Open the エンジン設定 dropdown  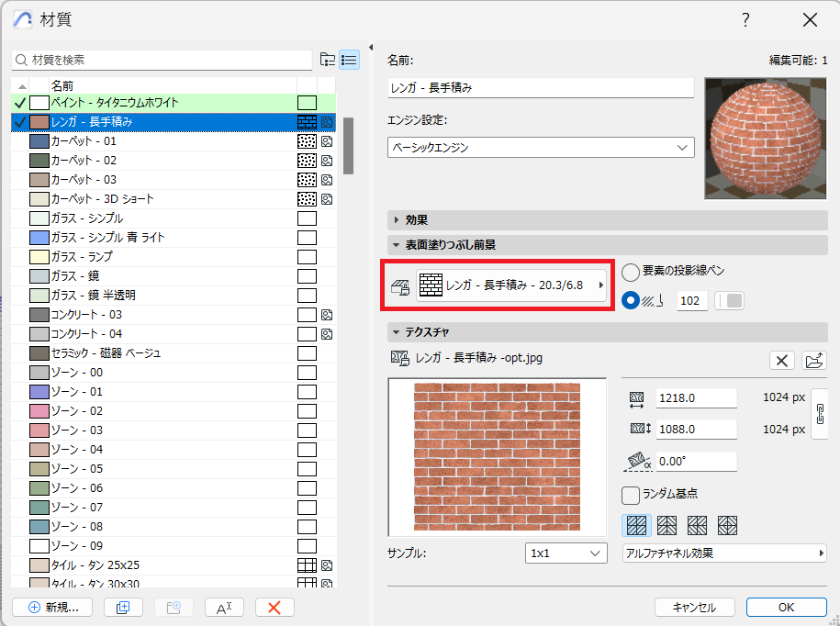(x=541, y=147)
